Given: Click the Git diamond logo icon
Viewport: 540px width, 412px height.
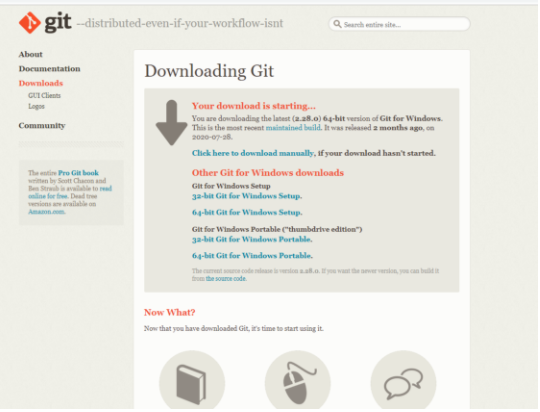Looking at the screenshot, I should pyautogui.click(x=30, y=23).
